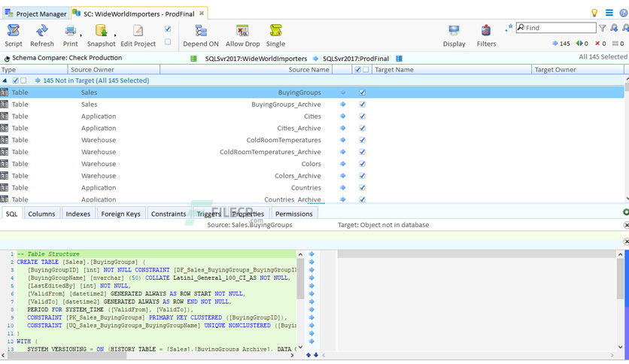Toggle the checked box in Not in Target group row

[x=15, y=80]
